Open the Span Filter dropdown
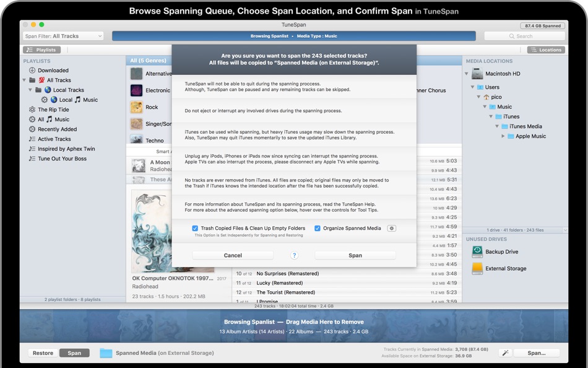The image size is (588, 368). [63, 37]
